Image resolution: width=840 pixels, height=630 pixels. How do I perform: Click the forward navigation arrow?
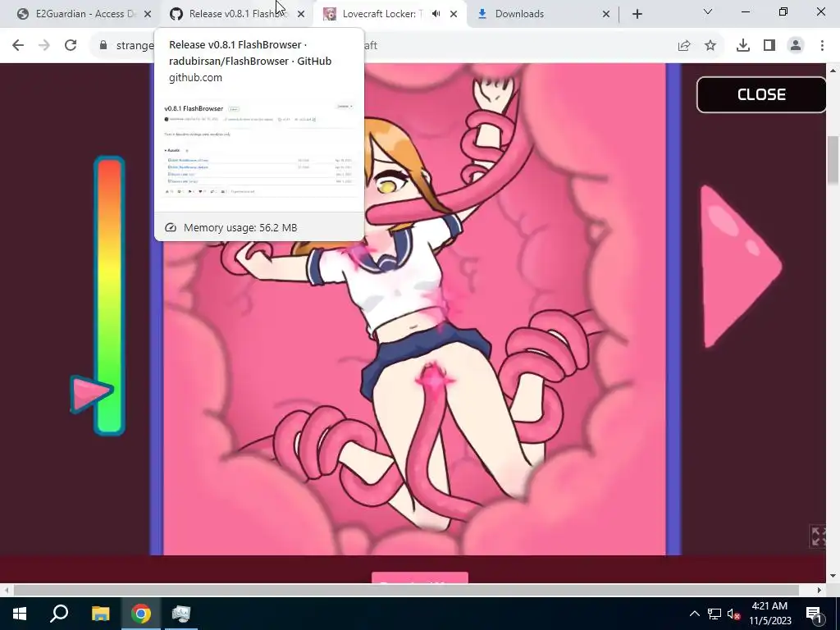pos(44,46)
